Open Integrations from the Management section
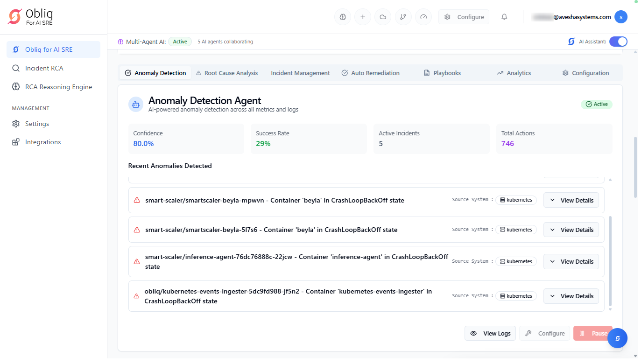Viewport: 641px width, 364px height. 43,142
